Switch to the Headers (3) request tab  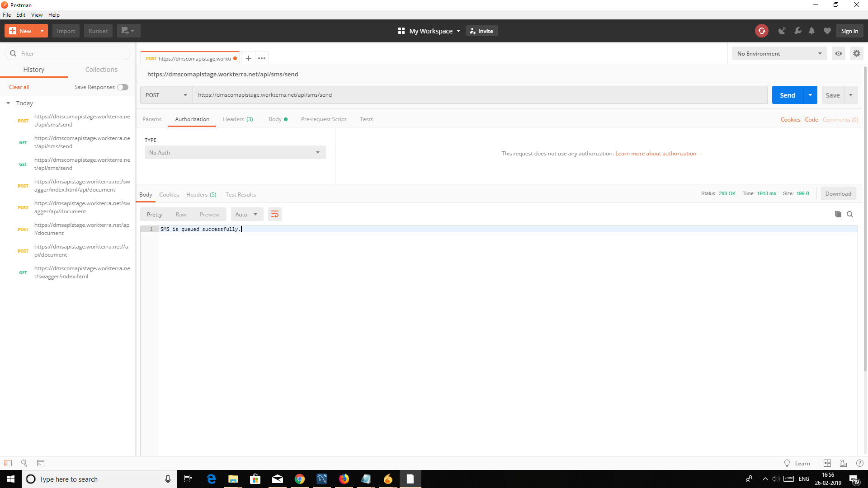point(238,119)
